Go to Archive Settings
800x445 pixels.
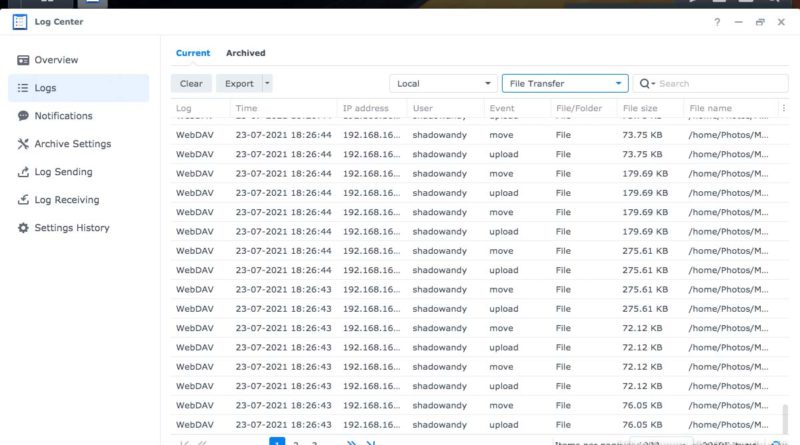(x=72, y=144)
